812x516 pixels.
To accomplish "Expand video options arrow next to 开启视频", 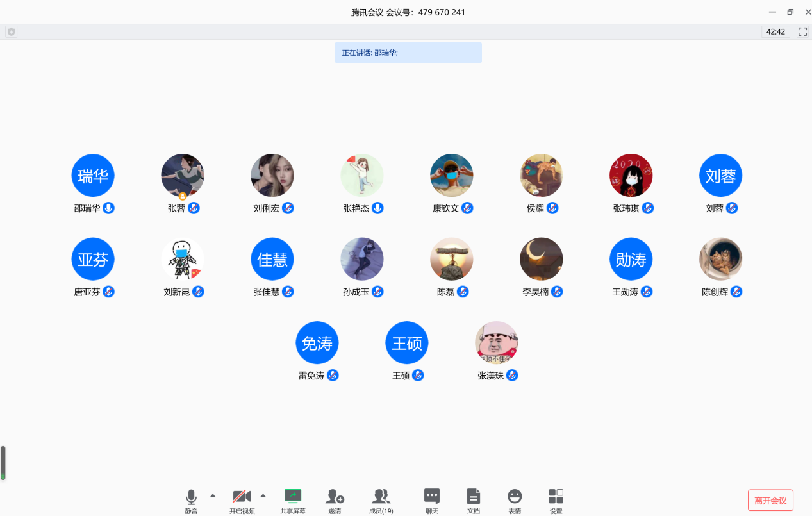I will tap(263, 495).
